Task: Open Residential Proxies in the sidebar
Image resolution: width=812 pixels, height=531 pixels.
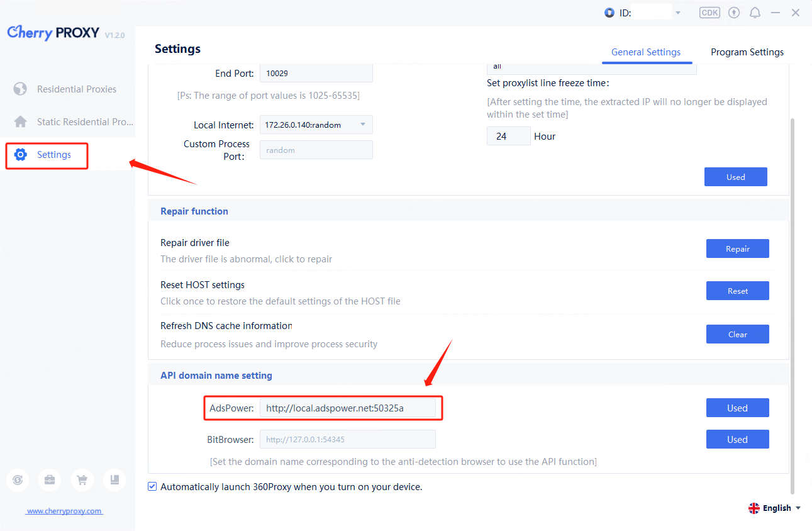Action: tap(76, 89)
